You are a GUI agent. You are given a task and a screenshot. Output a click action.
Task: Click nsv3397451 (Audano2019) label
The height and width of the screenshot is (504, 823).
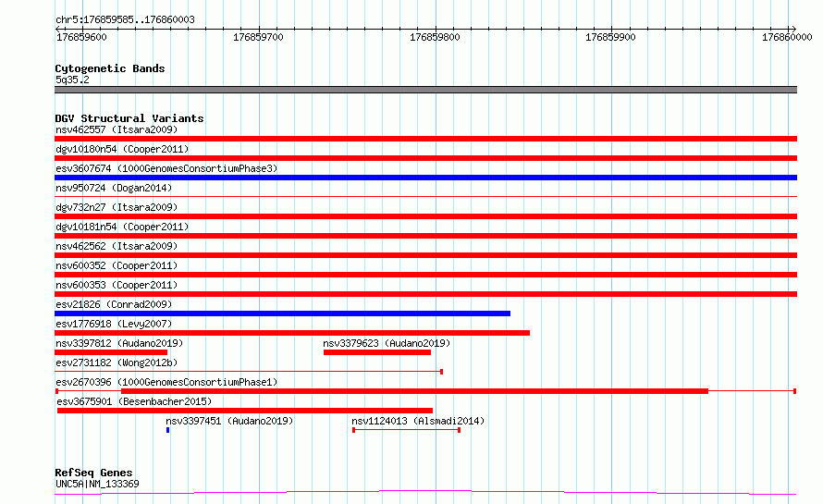tap(229, 421)
